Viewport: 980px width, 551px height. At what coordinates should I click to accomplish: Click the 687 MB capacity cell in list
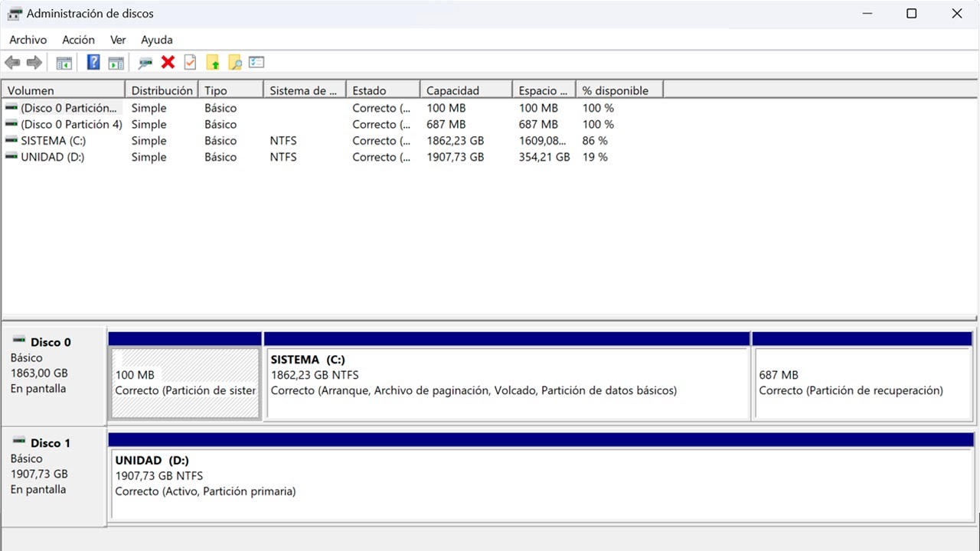click(446, 124)
